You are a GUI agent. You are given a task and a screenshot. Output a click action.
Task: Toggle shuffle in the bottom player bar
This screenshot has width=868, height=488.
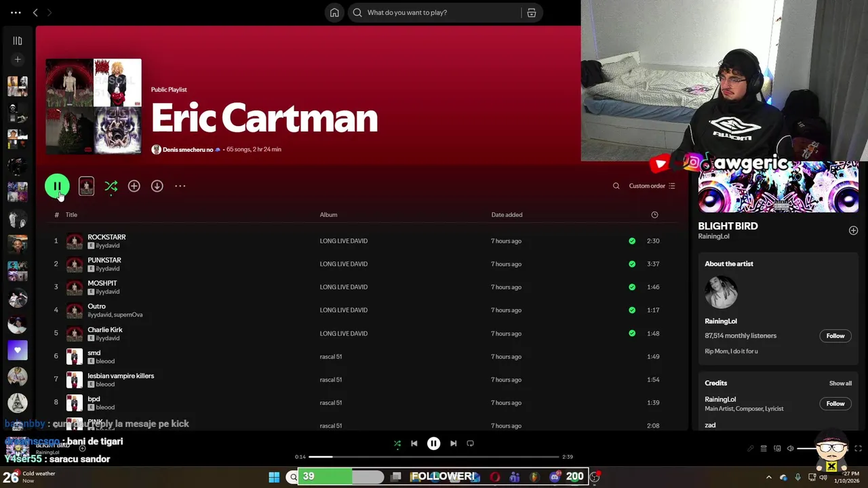point(397,443)
